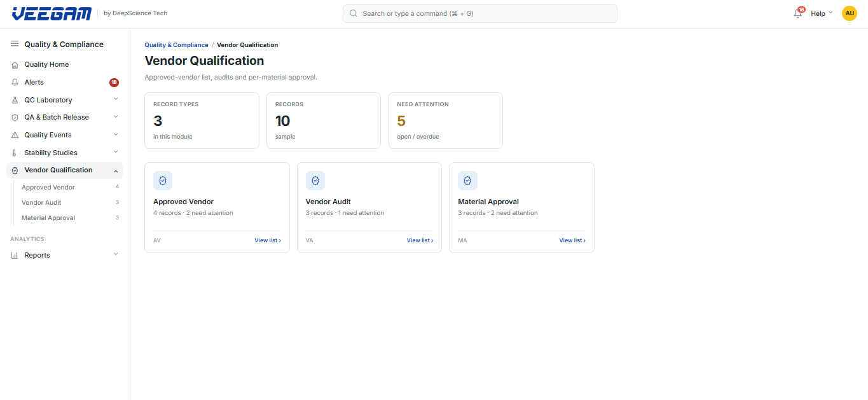The image size is (868, 400).
Task: Click the MA code on Material Approval card
Action: 462,240
